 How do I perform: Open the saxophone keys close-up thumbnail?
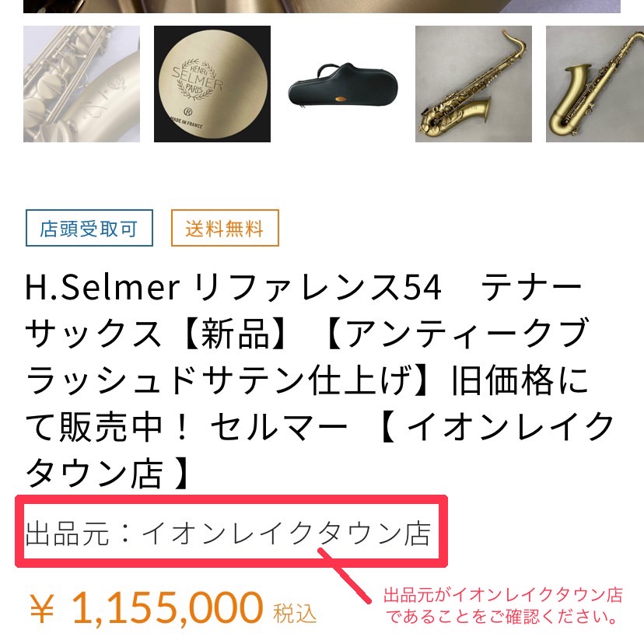(82, 84)
